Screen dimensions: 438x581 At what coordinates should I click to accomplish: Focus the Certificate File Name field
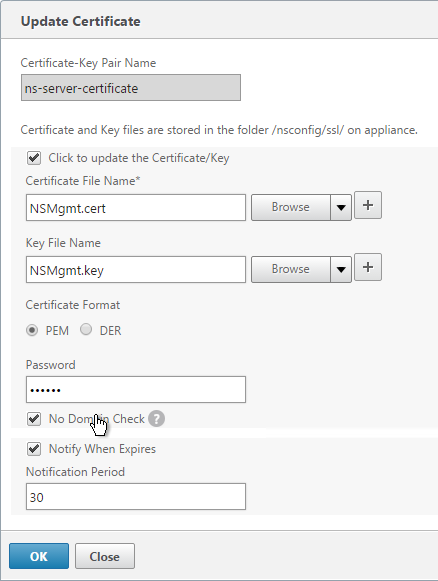pos(136,208)
